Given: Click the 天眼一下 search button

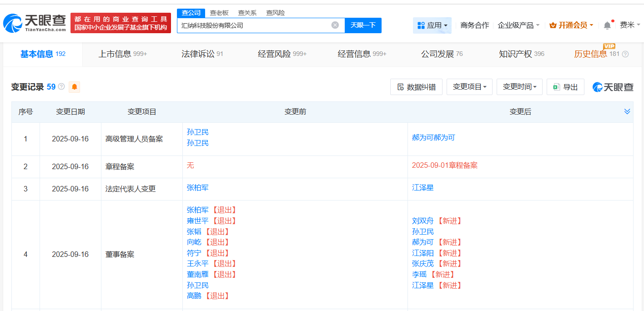Looking at the screenshot, I should (x=362, y=25).
